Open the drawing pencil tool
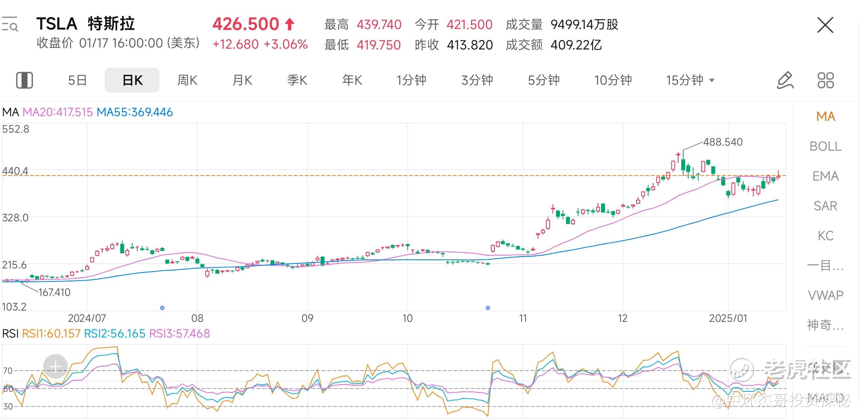 pyautogui.click(x=785, y=80)
